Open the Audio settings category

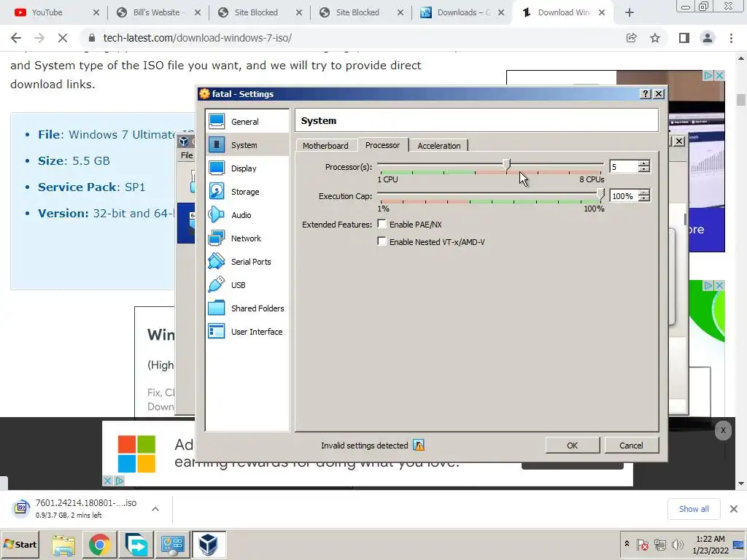247,215
